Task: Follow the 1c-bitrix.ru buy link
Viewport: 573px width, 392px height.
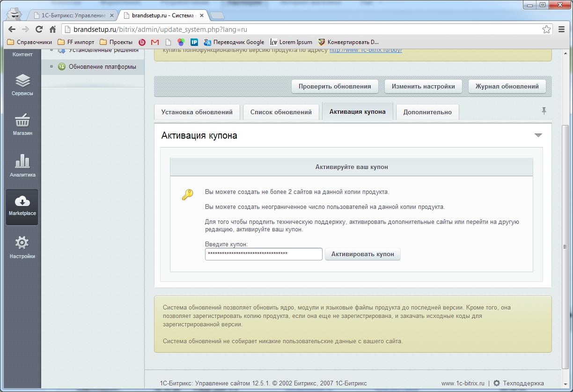Action: (366, 50)
